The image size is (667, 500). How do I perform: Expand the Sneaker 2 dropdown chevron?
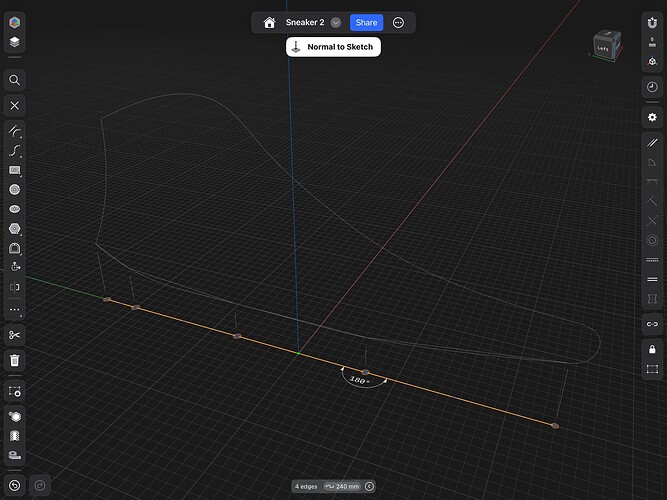(336, 23)
